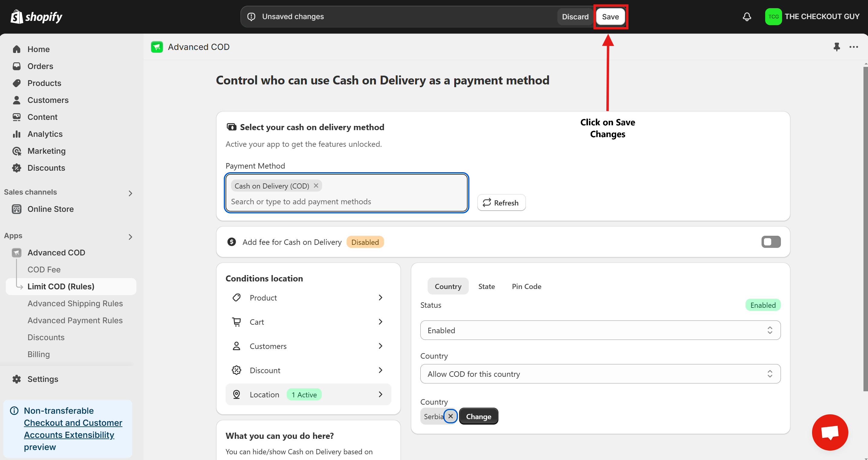Switch to the Pin Code tab
Viewport: 868px width, 460px height.
point(526,286)
